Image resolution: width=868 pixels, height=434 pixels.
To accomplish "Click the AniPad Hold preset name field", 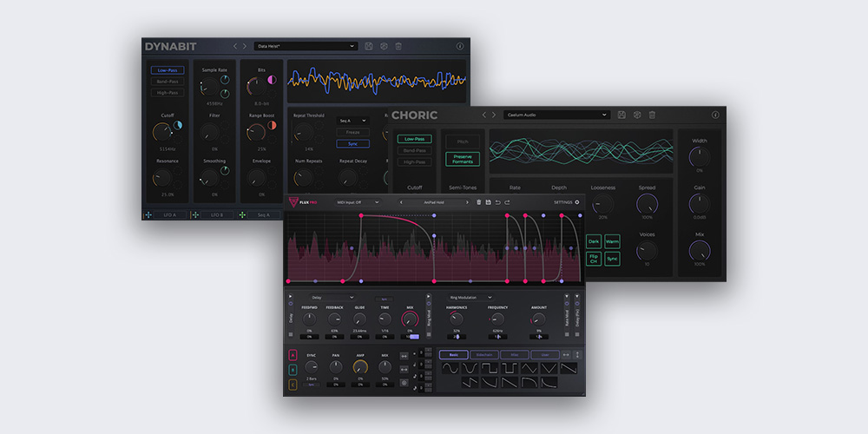I will (x=434, y=202).
